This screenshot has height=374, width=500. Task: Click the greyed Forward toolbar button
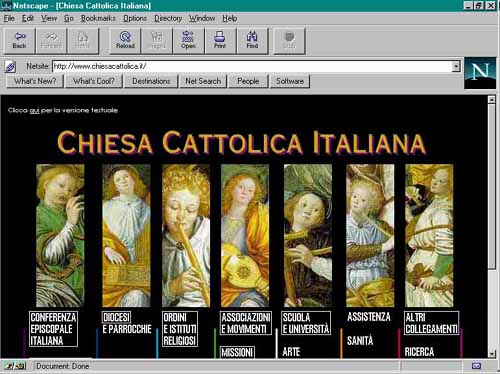(51, 41)
